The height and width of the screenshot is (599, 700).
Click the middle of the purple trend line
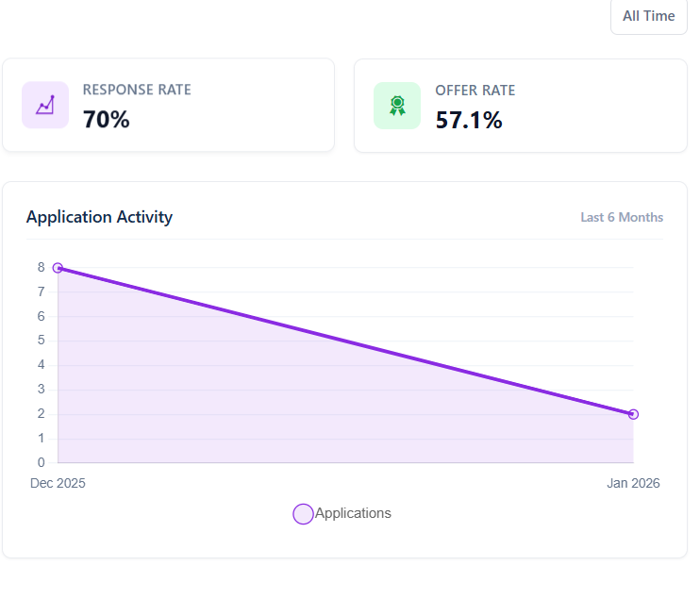click(x=345, y=341)
